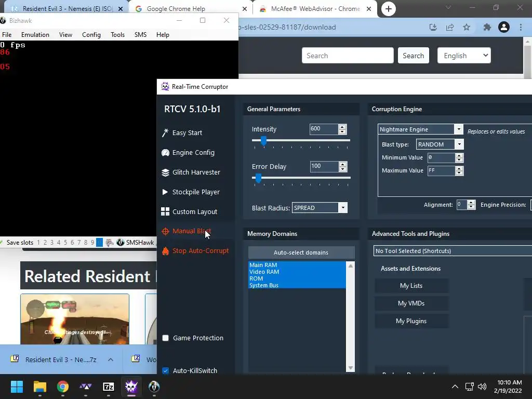Open Custom Layout in RTCV
Screen dimensions: 532x399
click(x=189, y=212)
